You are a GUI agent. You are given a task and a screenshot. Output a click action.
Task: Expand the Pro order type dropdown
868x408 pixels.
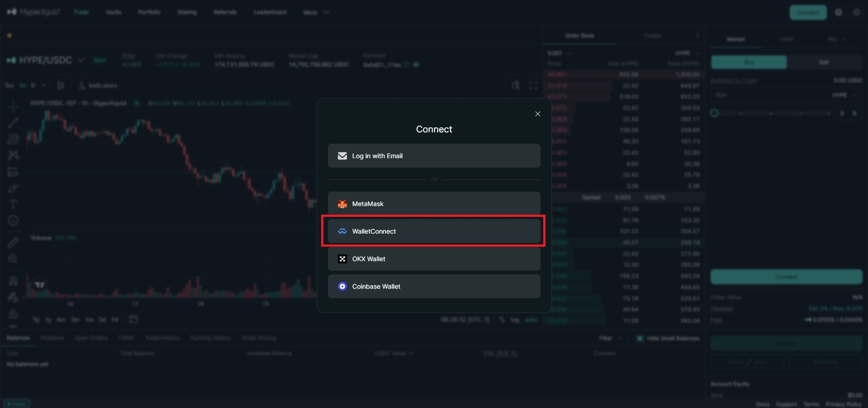(x=837, y=39)
